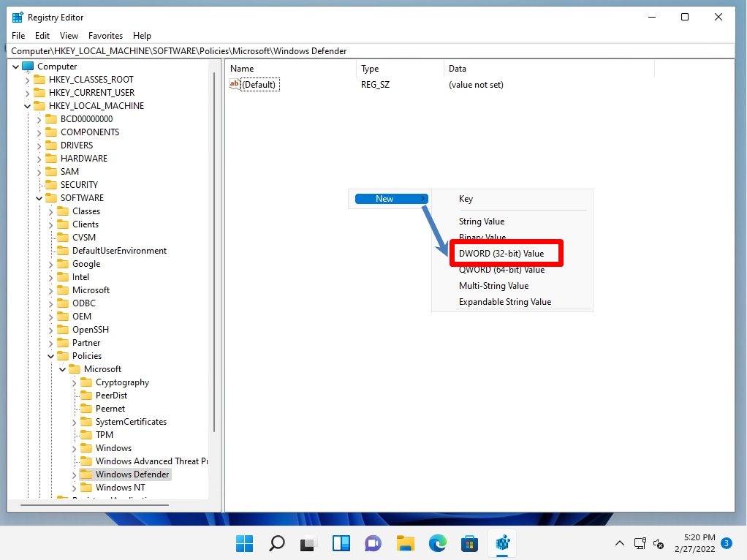Click the Registry Editor title bar icon

(18, 17)
